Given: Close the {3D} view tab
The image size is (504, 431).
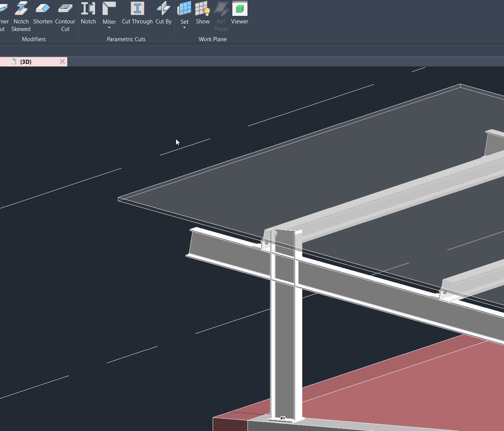Looking at the screenshot, I should click(62, 61).
